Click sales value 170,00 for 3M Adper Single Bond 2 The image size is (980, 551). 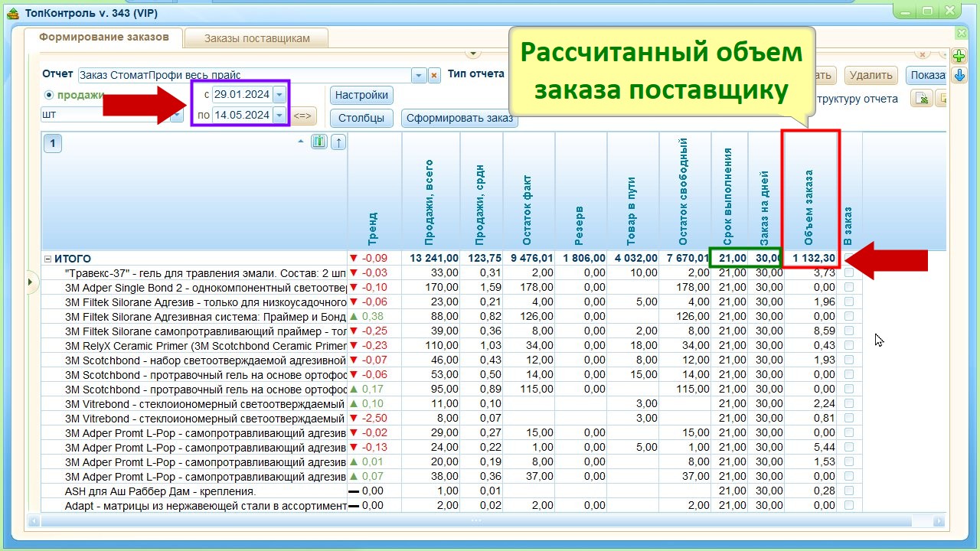pyautogui.click(x=443, y=287)
